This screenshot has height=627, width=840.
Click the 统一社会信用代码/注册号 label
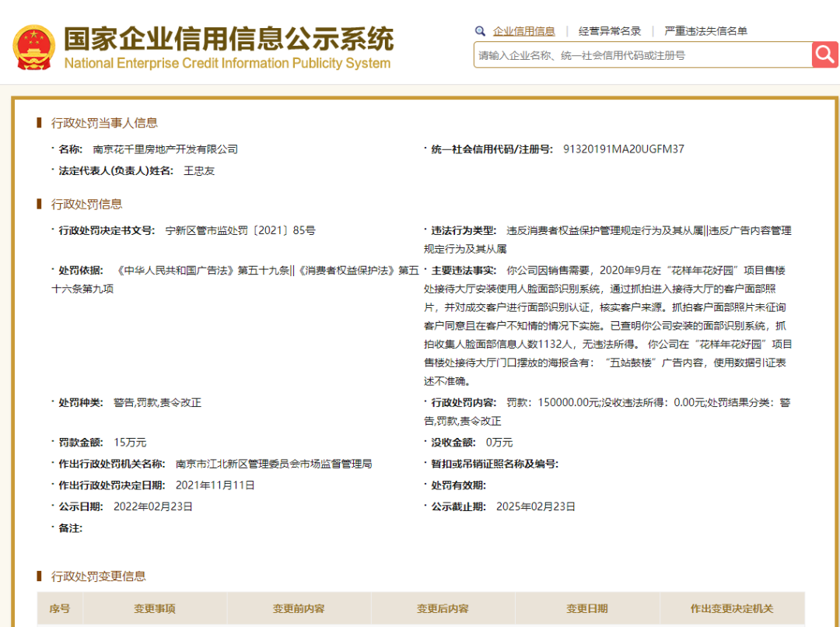492,149
